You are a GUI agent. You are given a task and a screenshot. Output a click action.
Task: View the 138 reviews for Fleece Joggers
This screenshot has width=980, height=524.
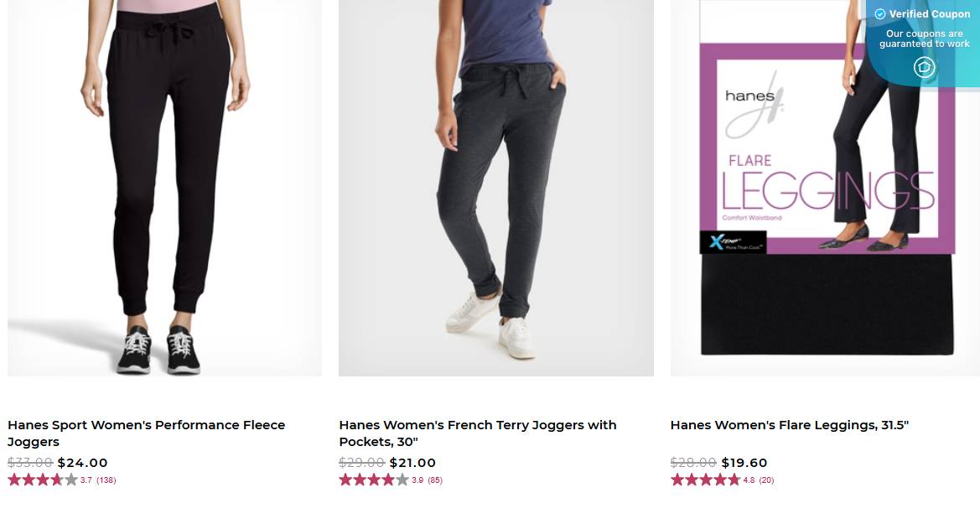click(106, 480)
